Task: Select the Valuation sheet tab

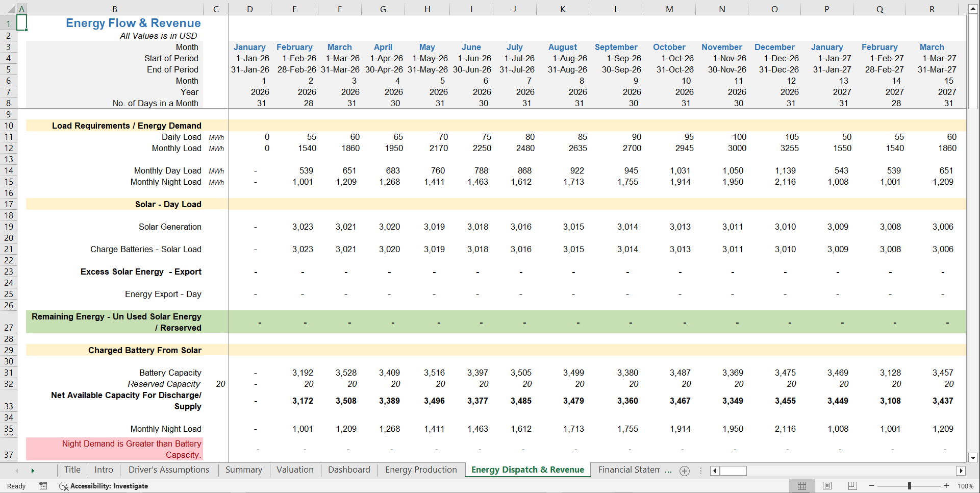Action: (x=295, y=470)
